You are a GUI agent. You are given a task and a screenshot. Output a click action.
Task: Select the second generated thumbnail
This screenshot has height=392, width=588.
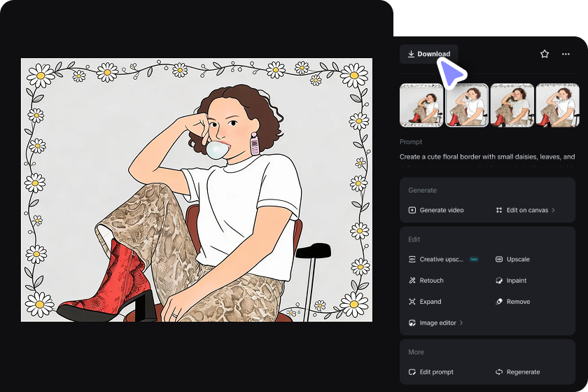point(467,105)
